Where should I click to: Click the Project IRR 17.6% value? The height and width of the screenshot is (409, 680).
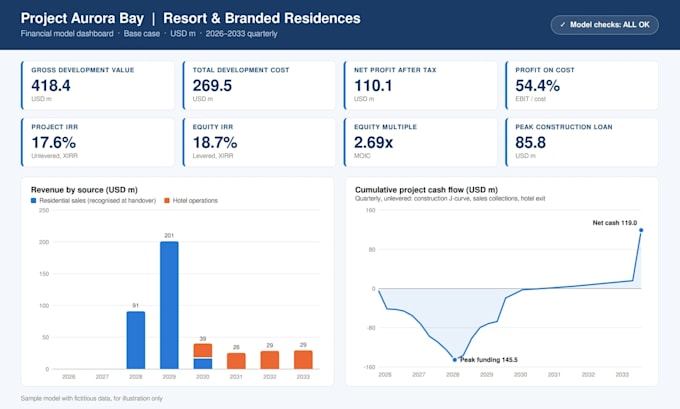(x=53, y=142)
